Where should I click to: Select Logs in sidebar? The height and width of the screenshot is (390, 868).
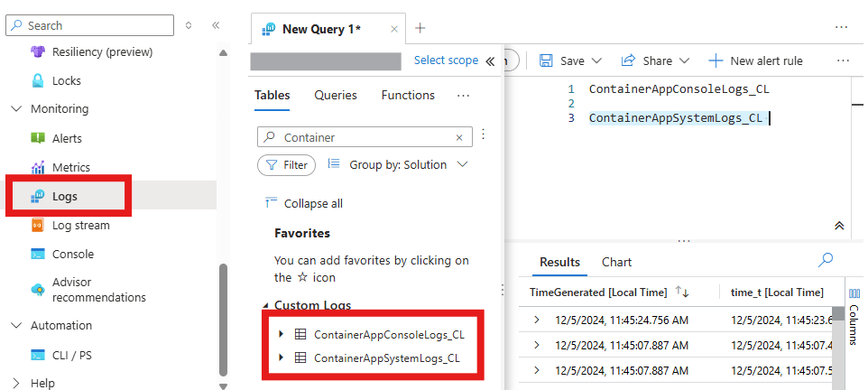(65, 196)
